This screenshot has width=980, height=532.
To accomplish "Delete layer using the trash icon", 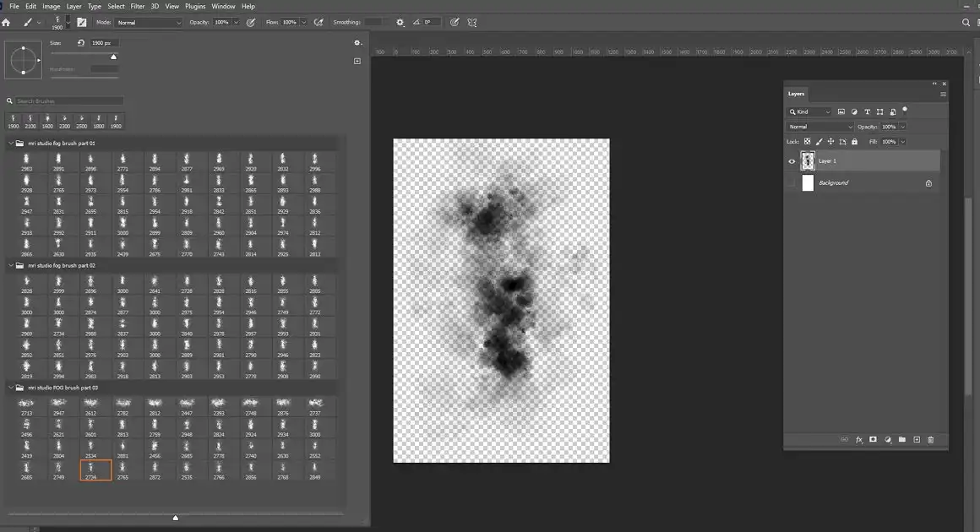I will (930, 440).
